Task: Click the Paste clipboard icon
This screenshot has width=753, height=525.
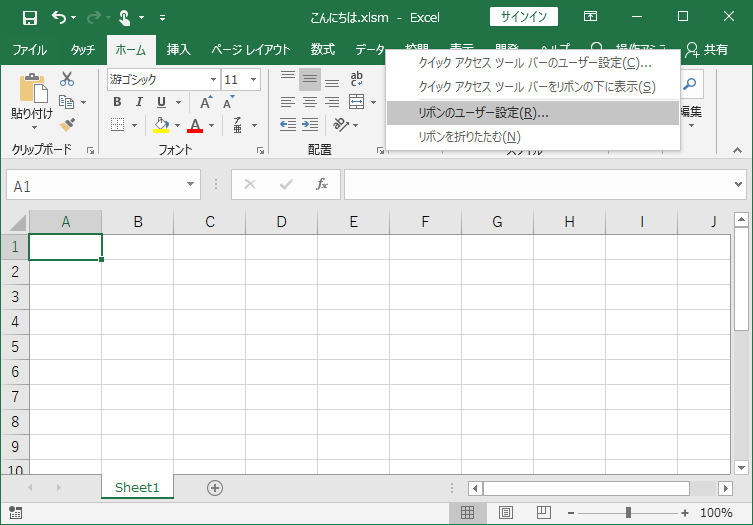Action: (x=33, y=88)
